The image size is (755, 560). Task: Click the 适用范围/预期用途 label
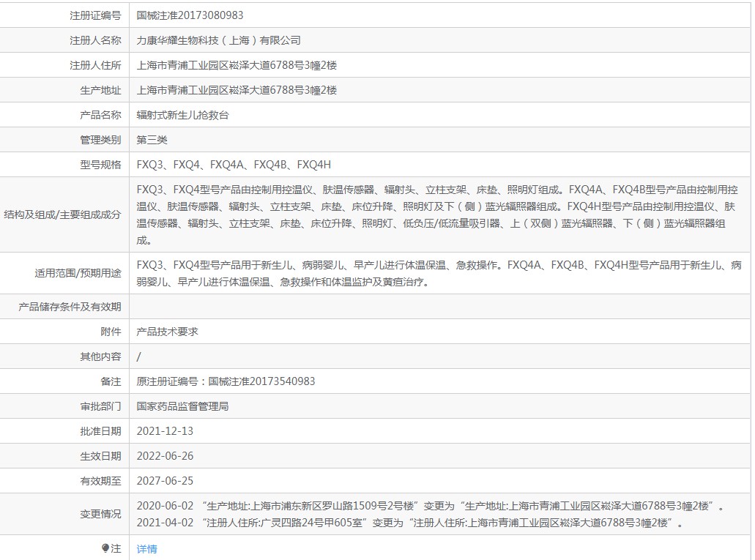coord(78,273)
